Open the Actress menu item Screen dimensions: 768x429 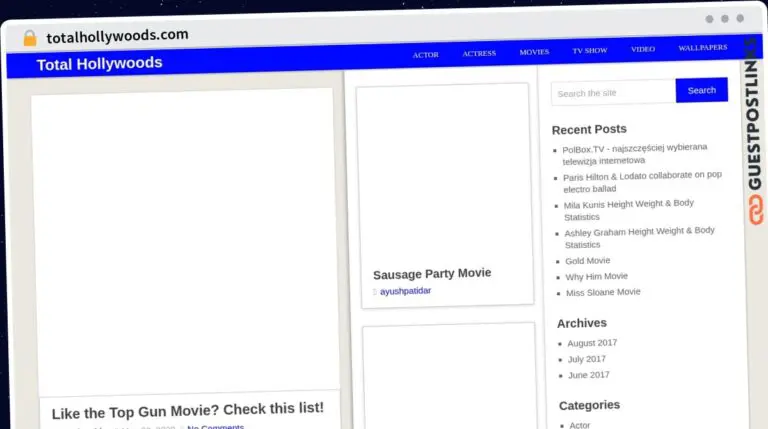tap(479, 53)
